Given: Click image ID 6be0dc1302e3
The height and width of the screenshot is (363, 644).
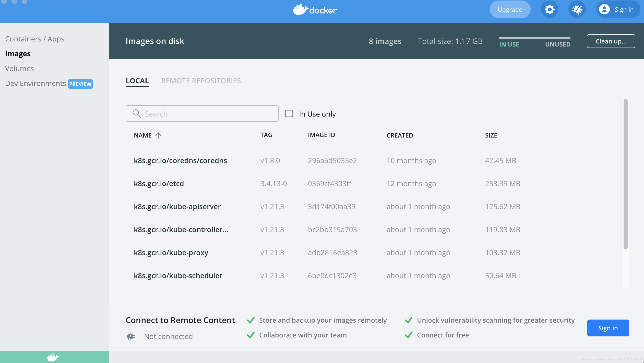Looking at the screenshot, I should (x=332, y=276).
